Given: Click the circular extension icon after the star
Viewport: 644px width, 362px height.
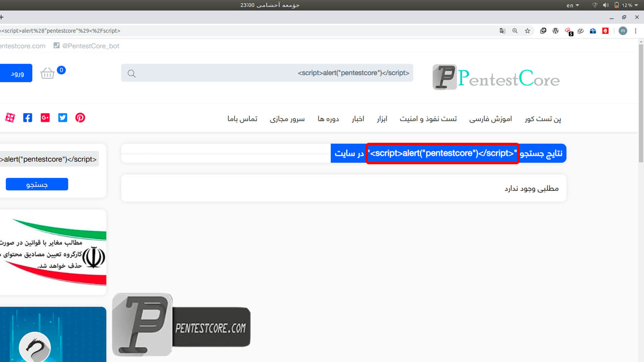Looking at the screenshot, I should [543, 31].
